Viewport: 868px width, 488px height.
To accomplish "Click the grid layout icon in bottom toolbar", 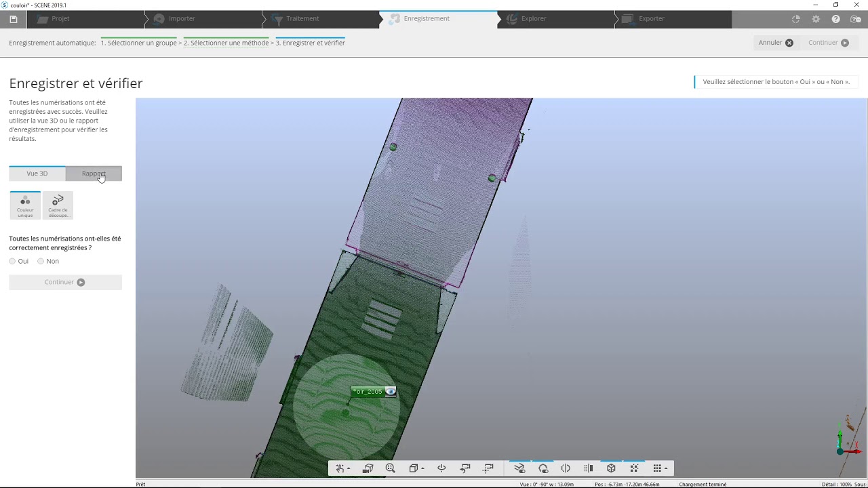I will (656, 468).
